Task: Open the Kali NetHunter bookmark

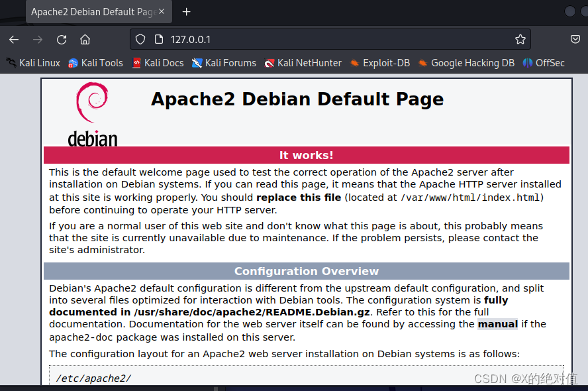Action: tap(303, 63)
